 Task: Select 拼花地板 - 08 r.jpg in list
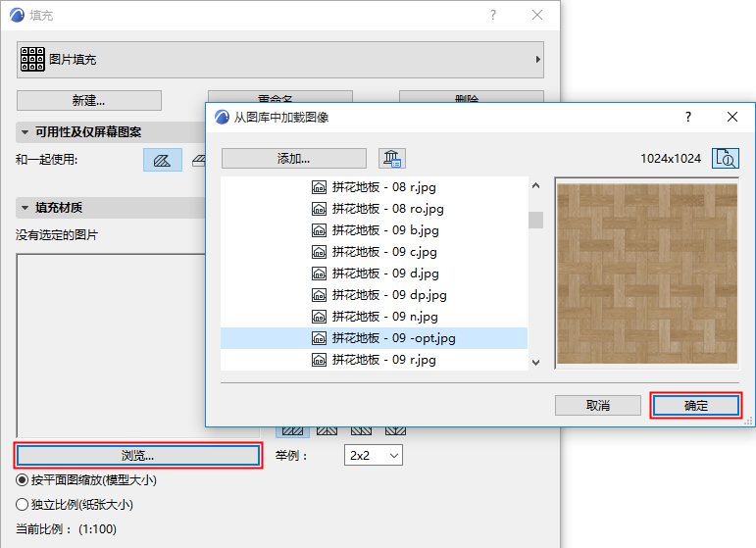pos(375,187)
